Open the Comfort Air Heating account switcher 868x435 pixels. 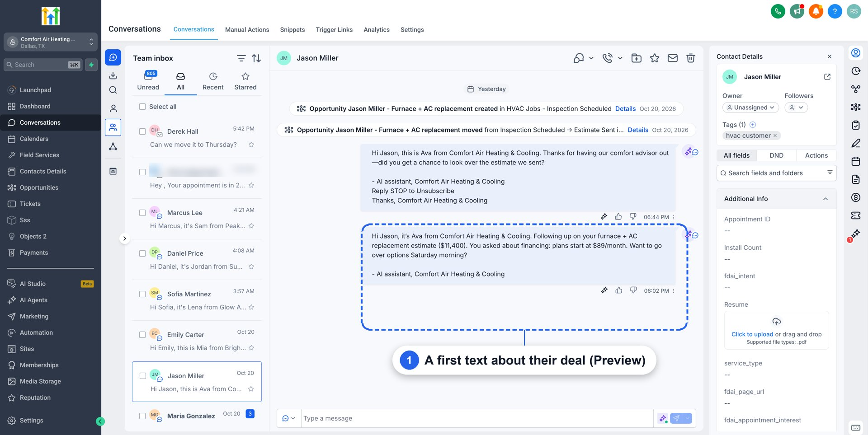(51, 42)
